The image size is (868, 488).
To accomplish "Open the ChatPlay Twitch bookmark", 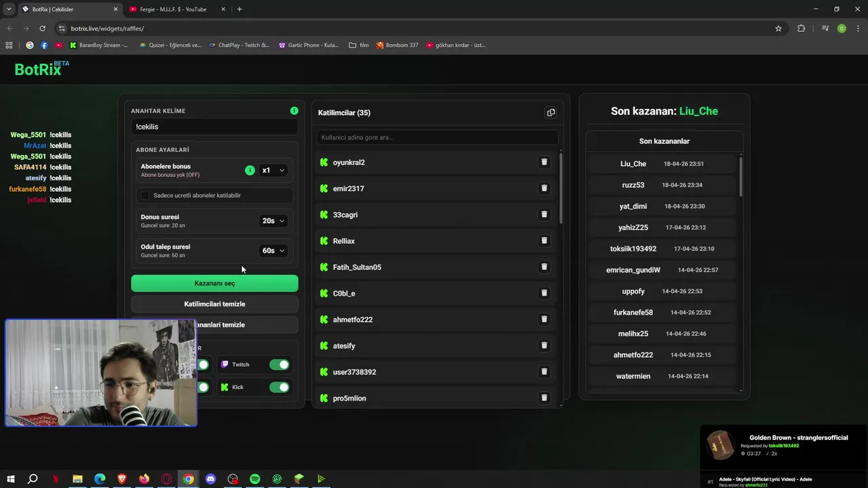I will click(x=239, y=45).
